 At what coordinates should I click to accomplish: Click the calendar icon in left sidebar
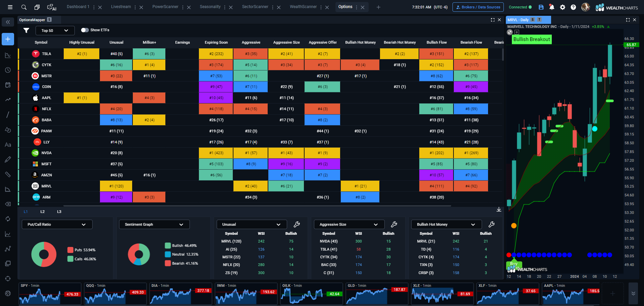point(8,85)
